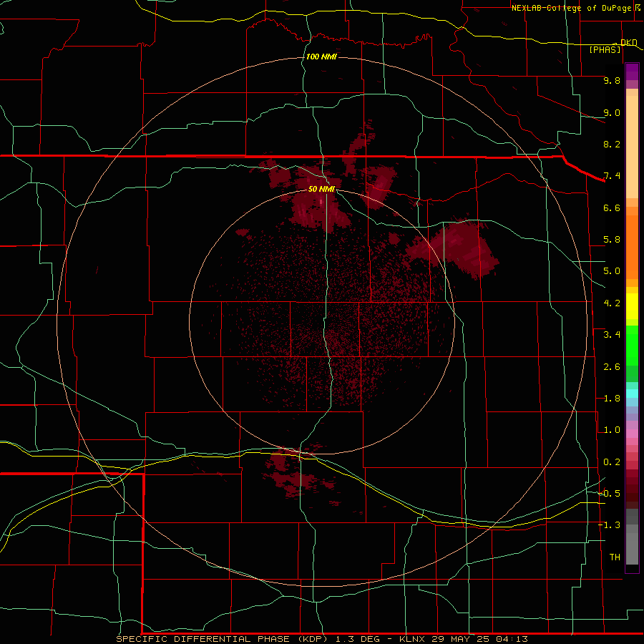This screenshot has width=644, height=644.
Task: Click the 0.2 color scale value
Action: (x=612, y=462)
